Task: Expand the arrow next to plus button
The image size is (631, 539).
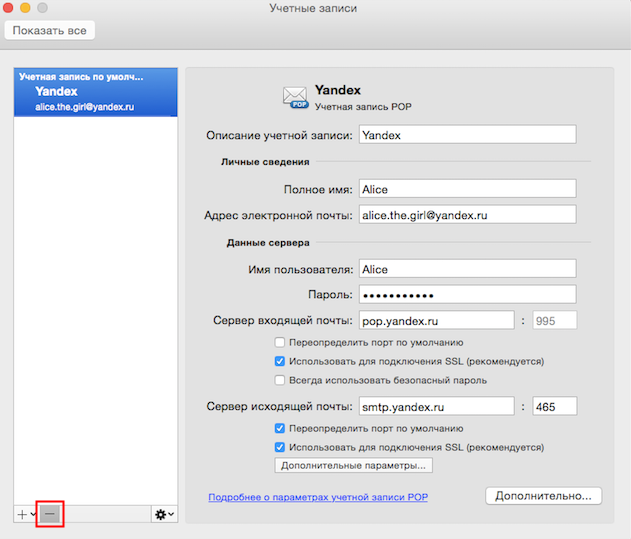Action: [x=34, y=514]
